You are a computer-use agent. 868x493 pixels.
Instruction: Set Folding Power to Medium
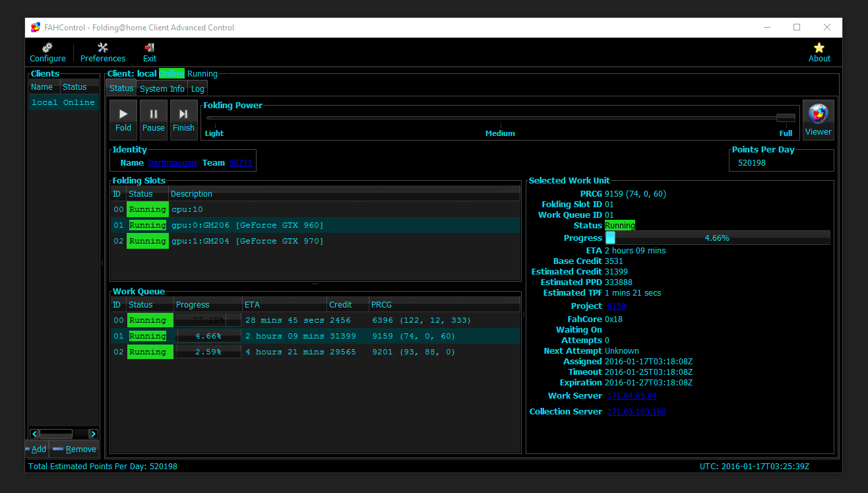coord(500,133)
